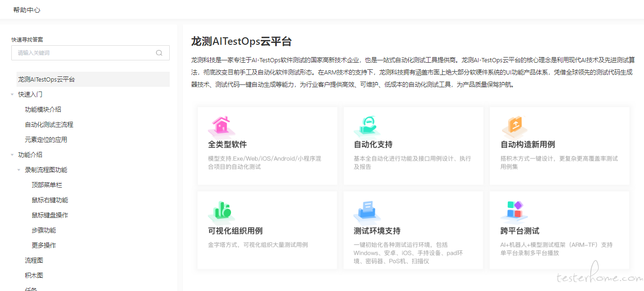This screenshot has height=291, width=644.
Task: Click the 录制流程图功能 label
Action: [46, 170]
